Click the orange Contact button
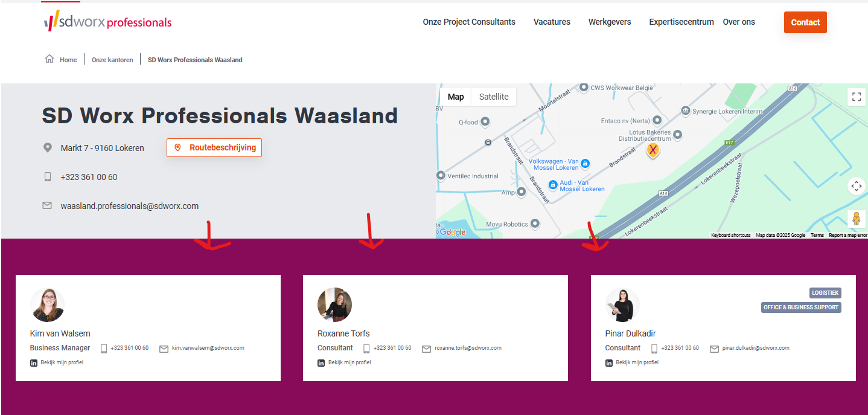This screenshot has width=868, height=415. point(805,22)
